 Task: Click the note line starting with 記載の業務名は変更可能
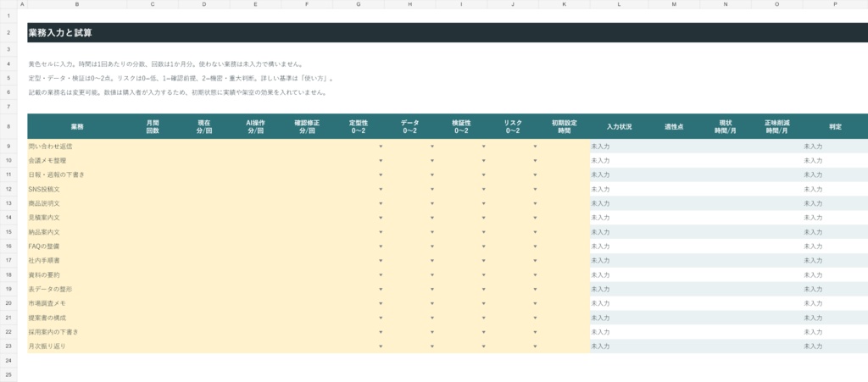point(178,92)
